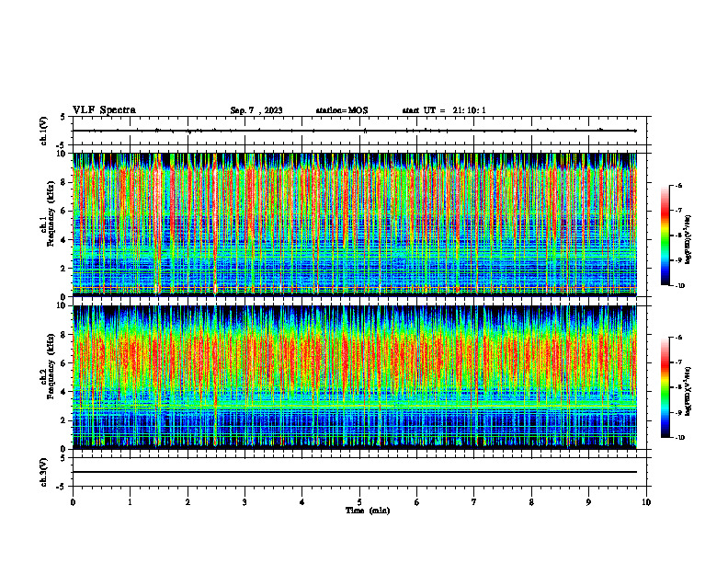Image resolution: width=728 pixels, height=563 pixels.
Task: Click the "ch.3(V)" axis label
Action: (44, 472)
